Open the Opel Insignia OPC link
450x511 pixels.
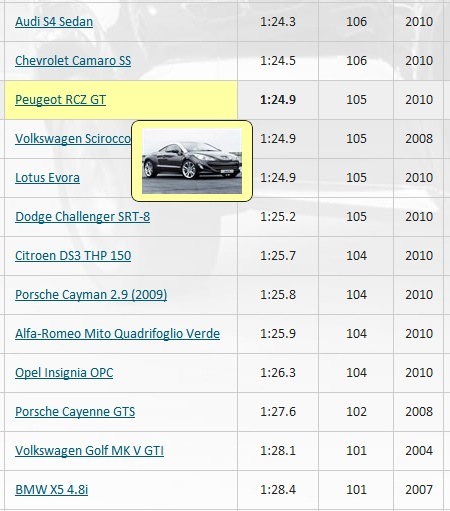[x=64, y=373]
